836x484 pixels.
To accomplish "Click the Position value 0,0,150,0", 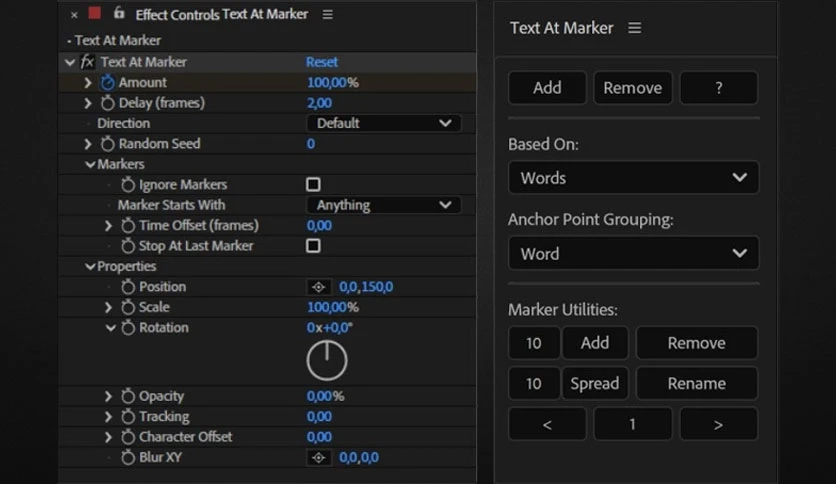I will pyautogui.click(x=366, y=287).
